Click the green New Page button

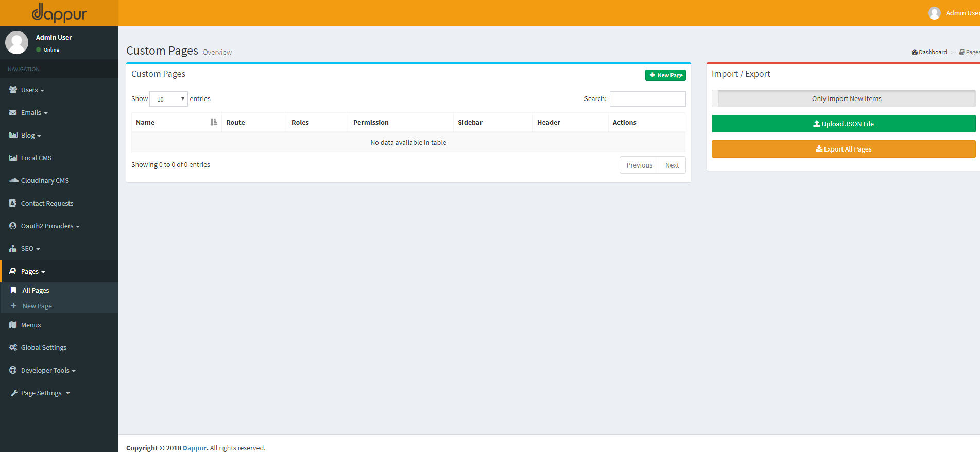[665, 75]
